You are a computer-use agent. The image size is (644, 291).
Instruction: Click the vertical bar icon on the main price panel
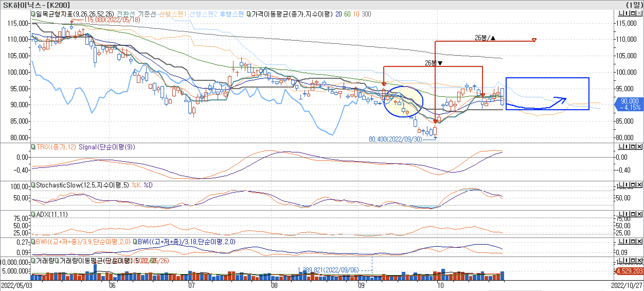627,13
